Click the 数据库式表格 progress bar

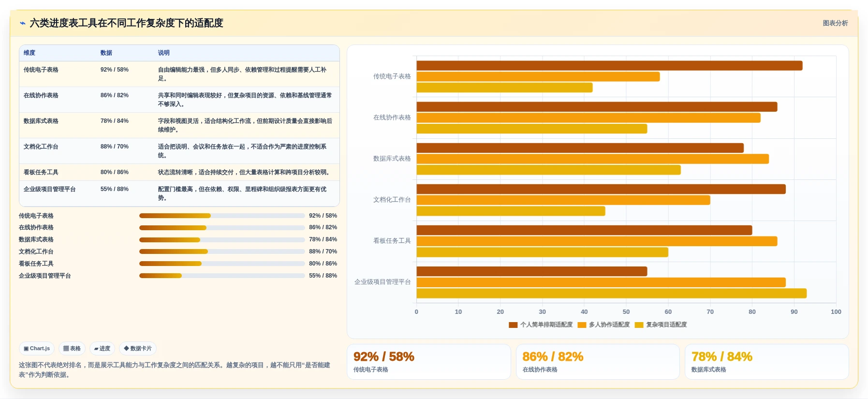coord(222,240)
